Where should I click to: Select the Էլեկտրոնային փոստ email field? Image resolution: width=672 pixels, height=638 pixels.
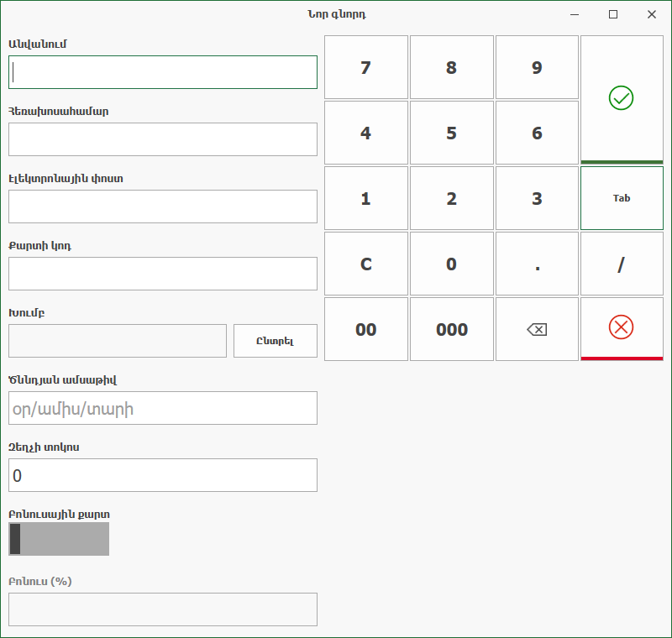[x=163, y=207]
